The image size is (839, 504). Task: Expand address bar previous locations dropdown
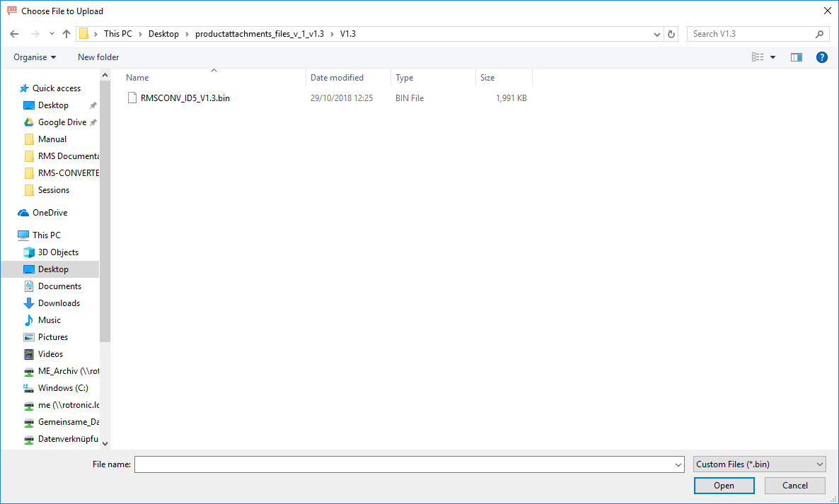point(657,34)
